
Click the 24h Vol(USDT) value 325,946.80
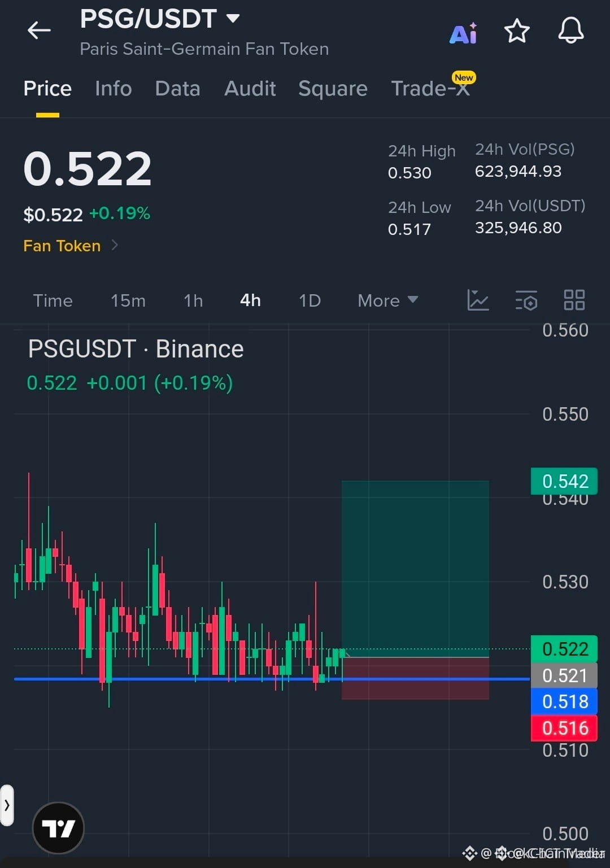pyautogui.click(x=518, y=228)
